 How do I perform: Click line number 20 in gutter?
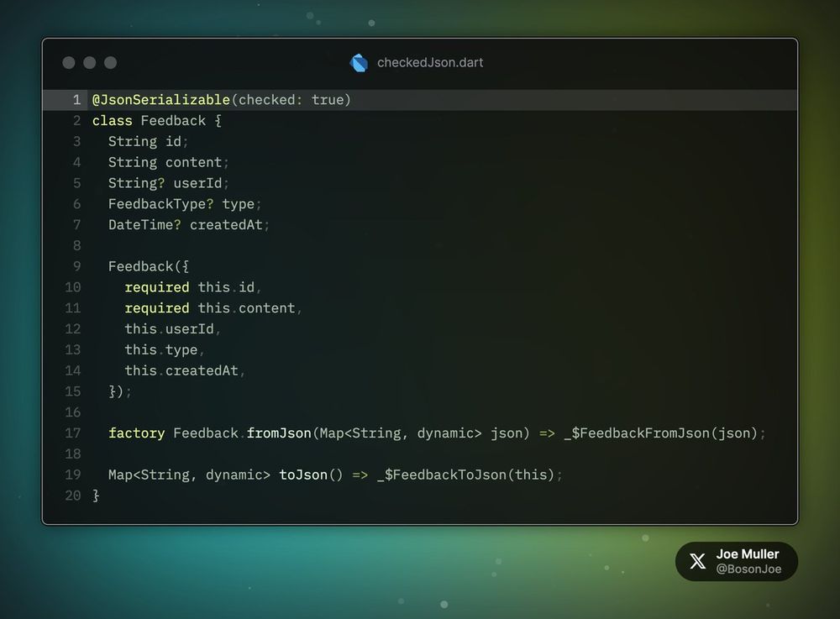tap(73, 496)
